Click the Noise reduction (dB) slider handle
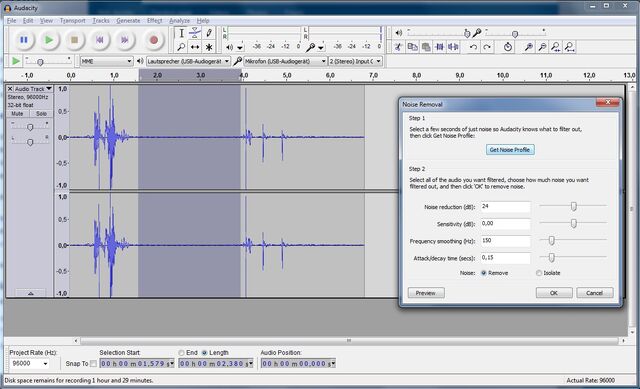640x389 pixels. pos(573,207)
